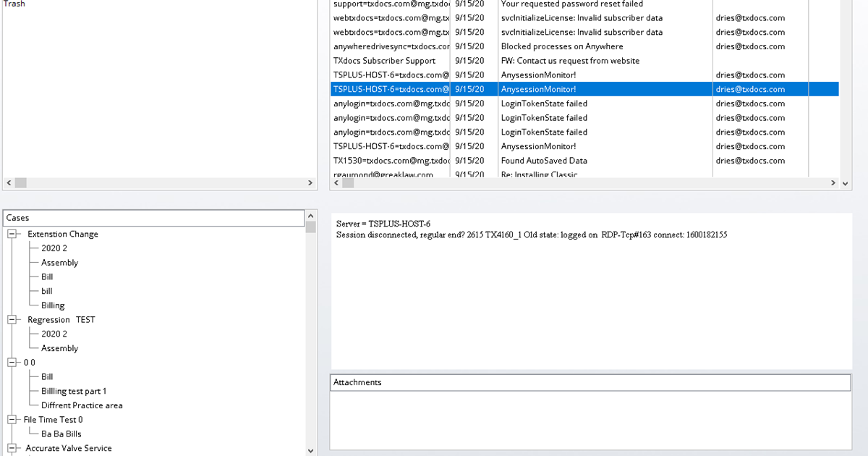This screenshot has width=868, height=456.
Task: Select the Billing item under Extenstion Change
Action: click(x=53, y=305)
